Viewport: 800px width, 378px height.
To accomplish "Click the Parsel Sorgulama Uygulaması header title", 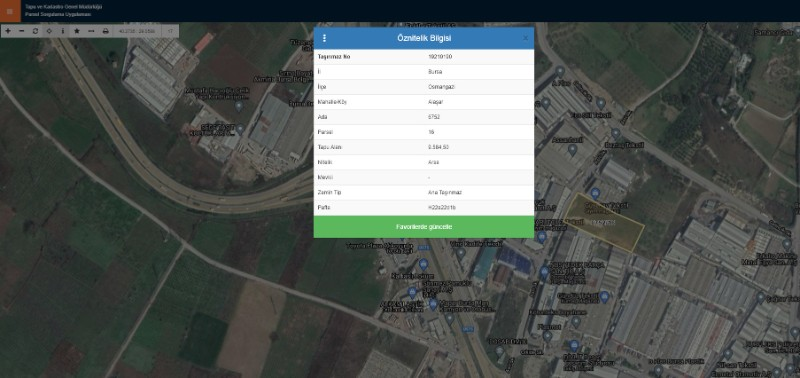I will 58,14.
